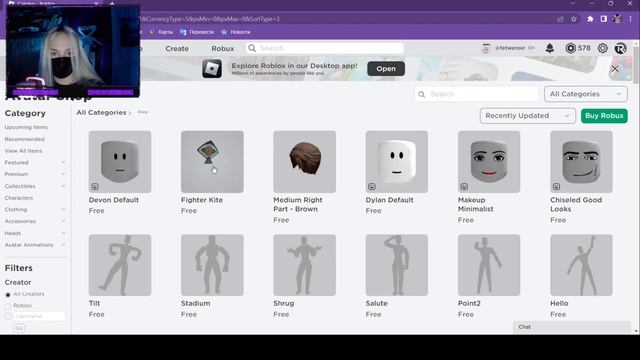Focus the top Roblox search field
Image resolution: width=640 pixels, height=360 pixels.
point(324,48)
